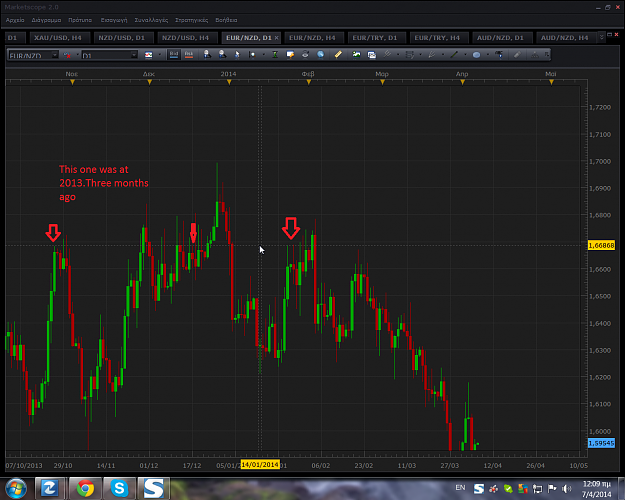Open the EUR/NZD instrument dropdown
This screenshot has width=625, height=500.
click(x=55, y=55)
